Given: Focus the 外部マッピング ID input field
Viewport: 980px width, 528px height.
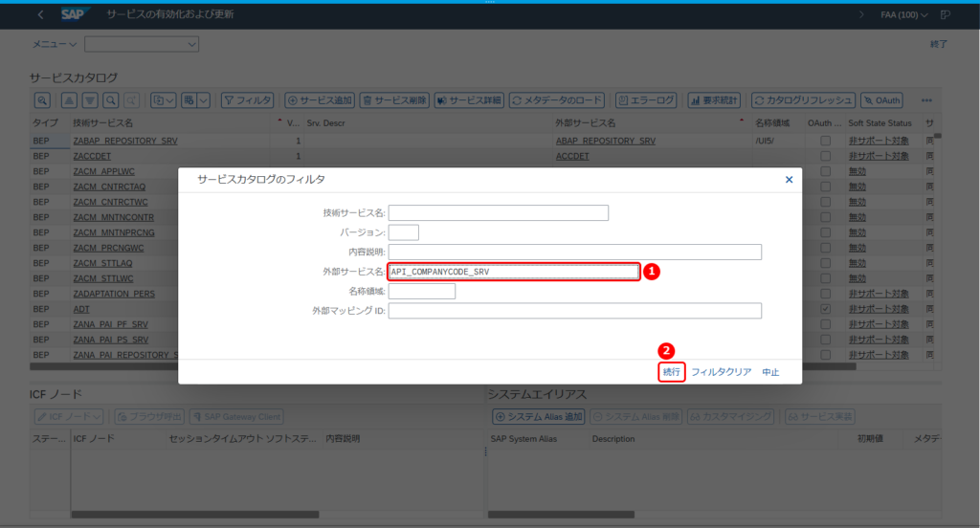Looking at the screenshot, I should tap(574, 311).
